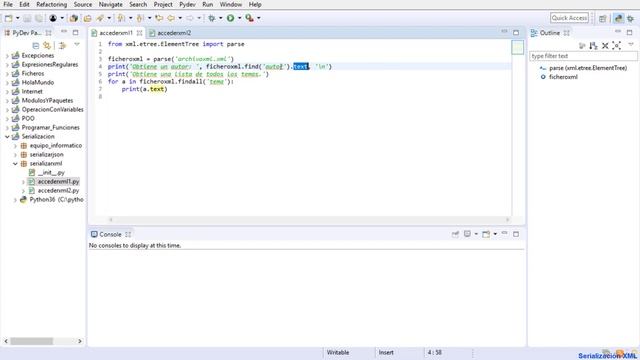Select parse (xml.etree.ElementTree) in Outline
This screenshot has width=640, height=360.
coord(588,68)
